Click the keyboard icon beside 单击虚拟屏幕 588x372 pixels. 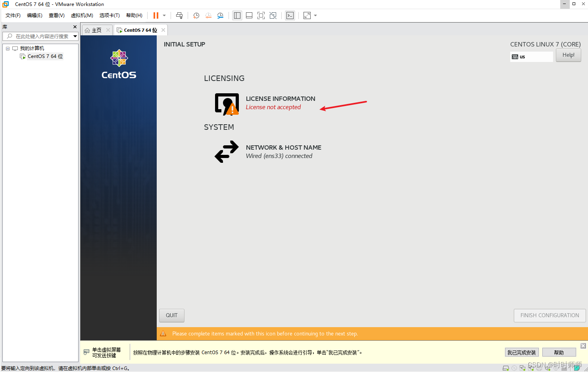click(x=86, y=352)
